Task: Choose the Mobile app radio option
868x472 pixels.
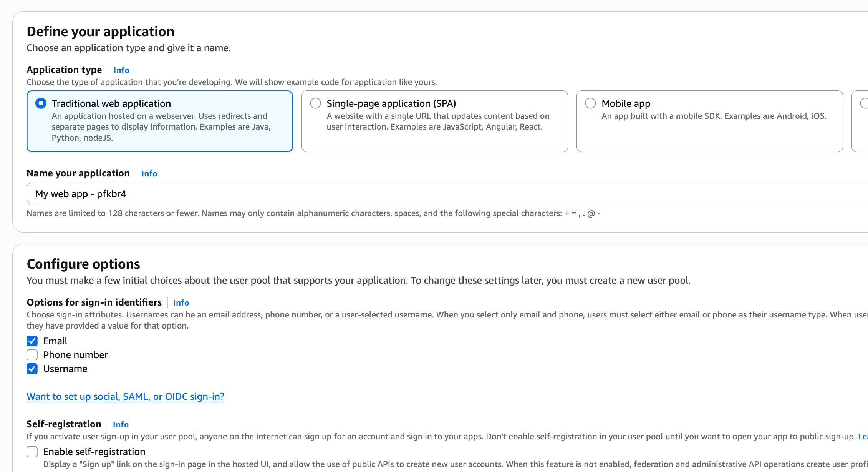Action: pyautogui.click(x=590, y=103)
